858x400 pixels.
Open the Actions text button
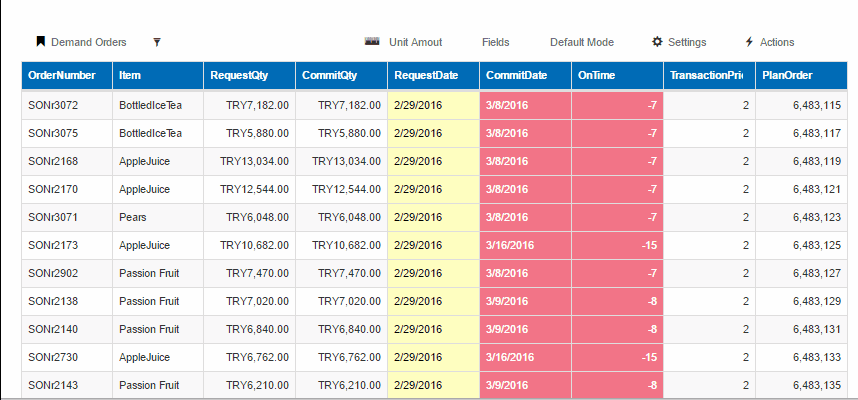click(x=777, y=42)
